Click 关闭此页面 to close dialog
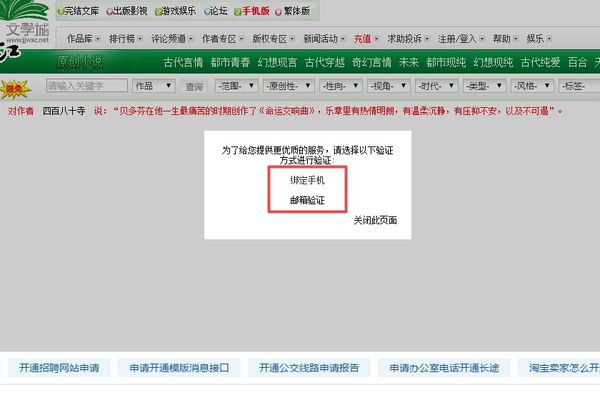The height and width of the screenshot is (400, 600). 375,220
